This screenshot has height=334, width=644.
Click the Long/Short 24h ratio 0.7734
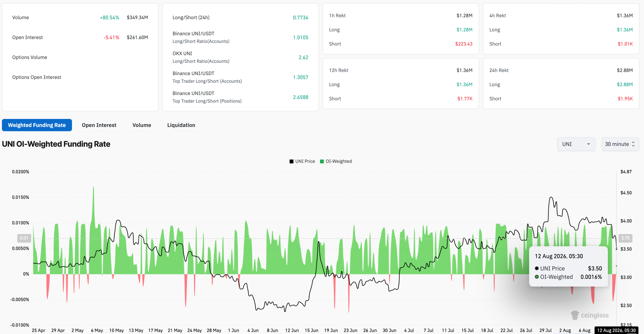point(301,17)
